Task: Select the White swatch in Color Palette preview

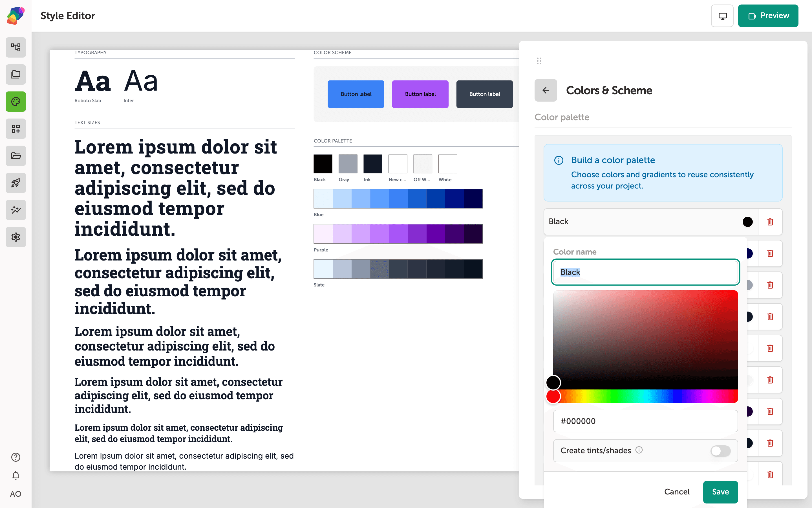Action: pyautogui.click(x=448, y=164)
